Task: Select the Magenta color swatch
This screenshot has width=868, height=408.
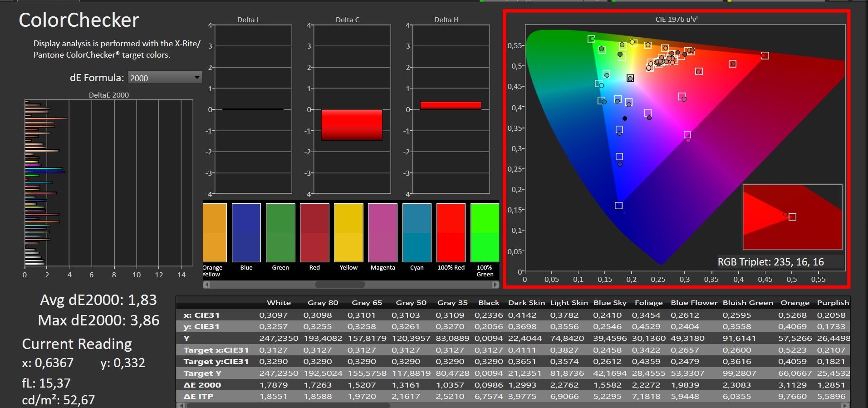Action: coord(383,233)
